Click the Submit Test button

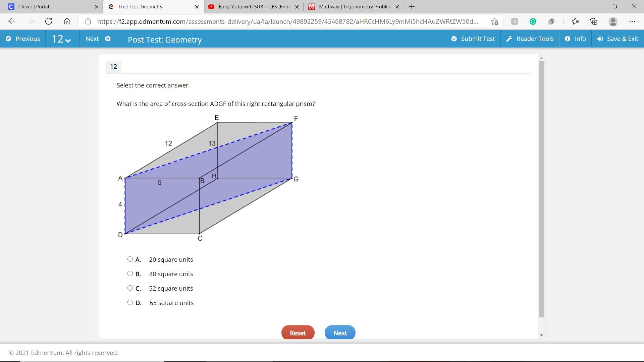473,39
